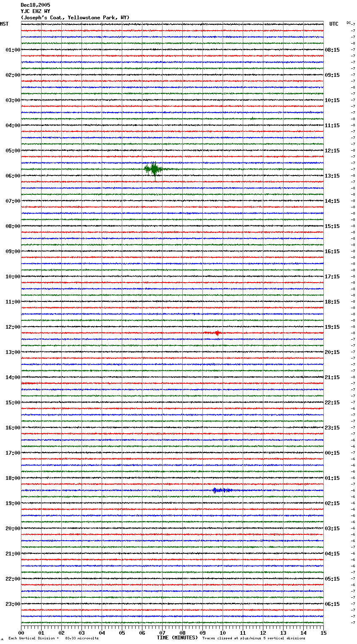
Task: Click the 01:15 UTC time label
Action: click(332, 478)
